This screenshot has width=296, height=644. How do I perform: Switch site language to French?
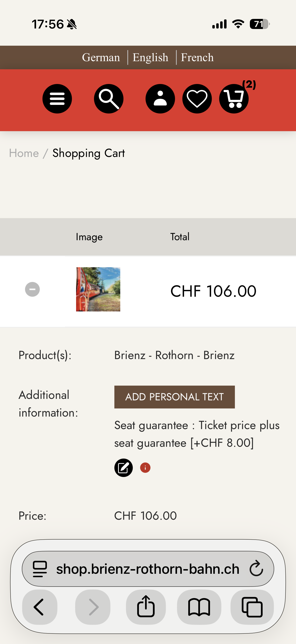point(197,57)
